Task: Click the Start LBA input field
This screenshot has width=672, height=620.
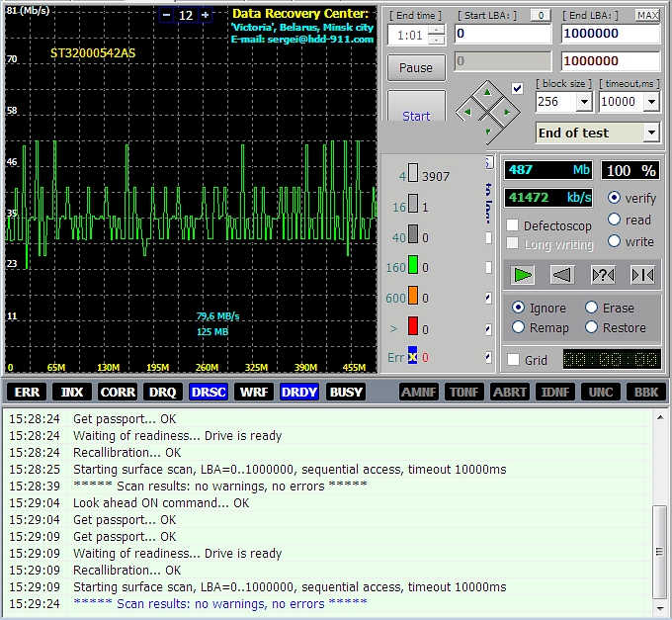Action: pos(502,35)
